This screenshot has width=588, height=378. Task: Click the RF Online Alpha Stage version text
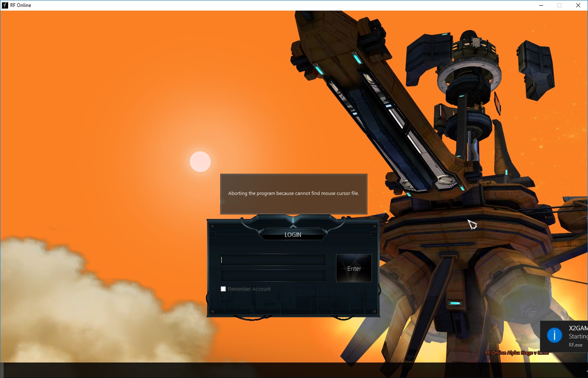tap(517, 353)
